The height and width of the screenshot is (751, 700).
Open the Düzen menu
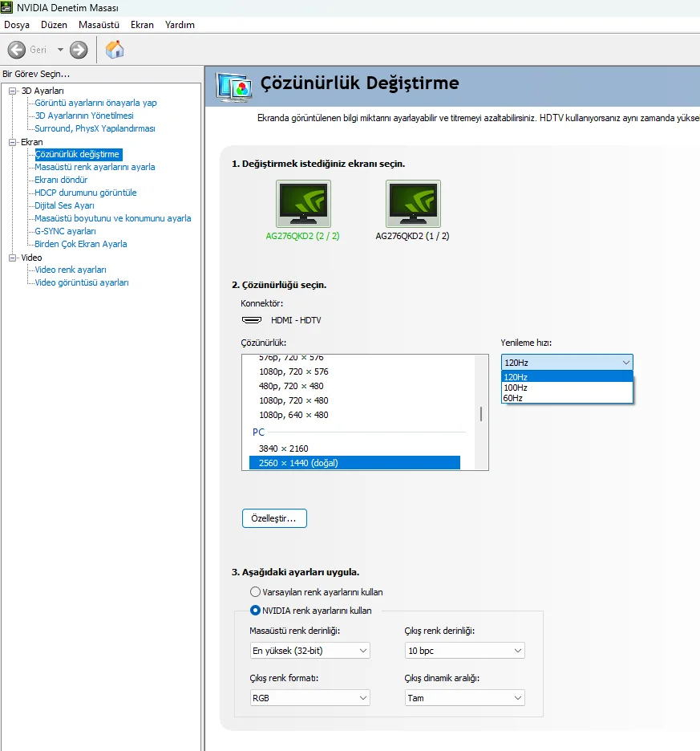point(54,25)
